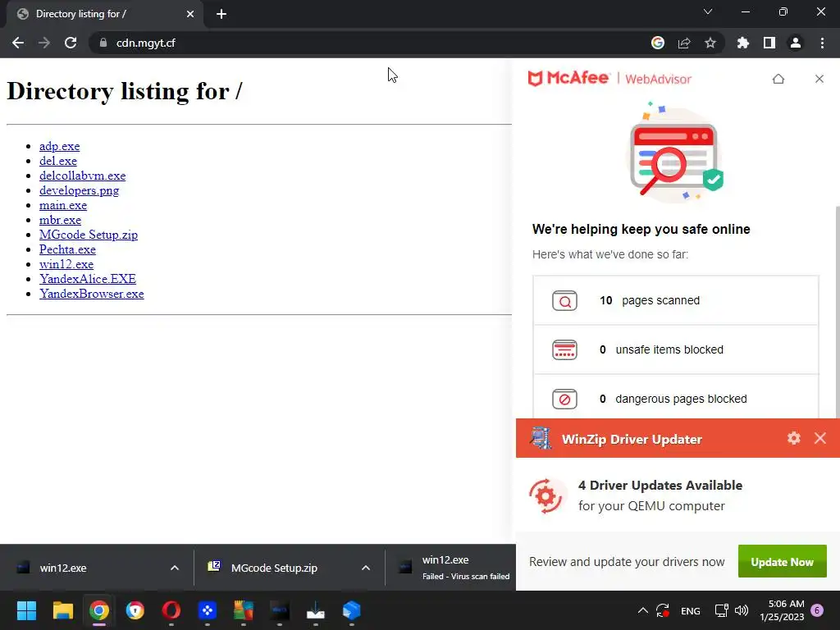Open a new tab with plus button
The height and width of the screenshot is (630, 840).
[221, 14]
